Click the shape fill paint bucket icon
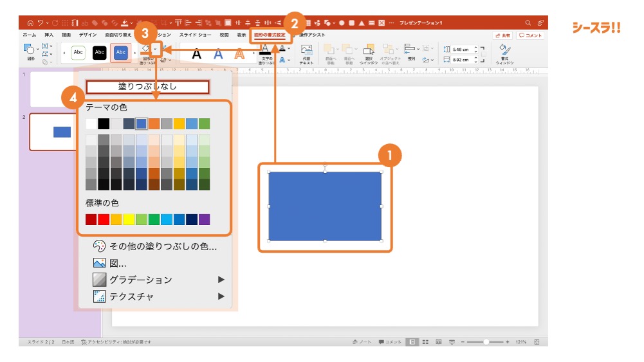The image size is (644, 362). click(146, 49)
